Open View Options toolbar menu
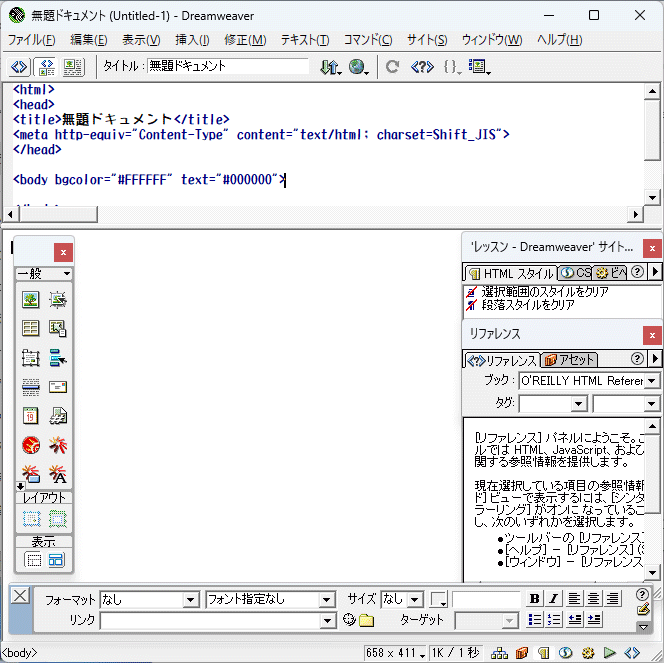Viewport: 664px width, 663px height. coord(479,66)
